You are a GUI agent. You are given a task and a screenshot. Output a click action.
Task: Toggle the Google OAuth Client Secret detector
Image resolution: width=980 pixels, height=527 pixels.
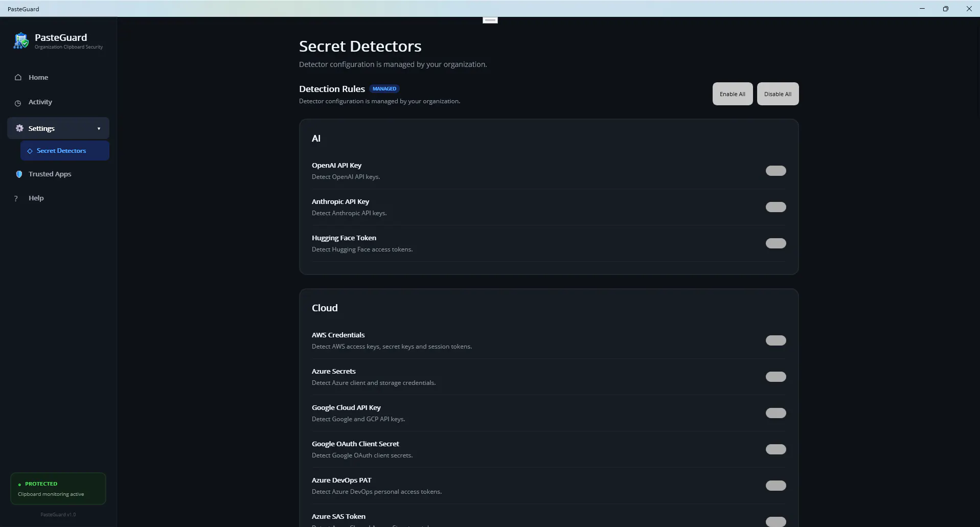[x=776, y=449]
